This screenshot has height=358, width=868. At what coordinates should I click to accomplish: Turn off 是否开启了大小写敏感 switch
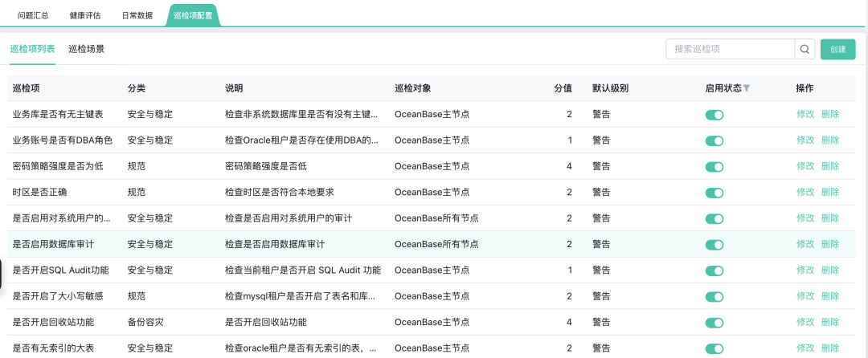[714, 297]
